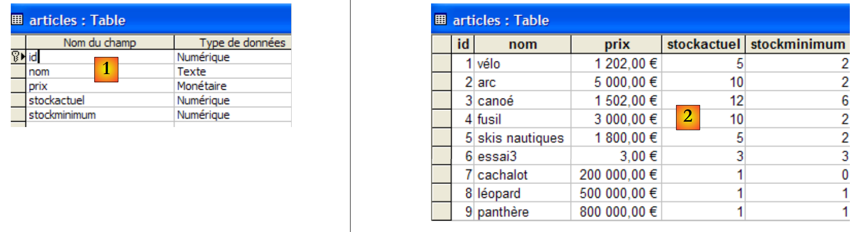Screen dimensions: 868x232
Task: Click the primary key icon beside the id field
Action: click(x=16, y=57)
